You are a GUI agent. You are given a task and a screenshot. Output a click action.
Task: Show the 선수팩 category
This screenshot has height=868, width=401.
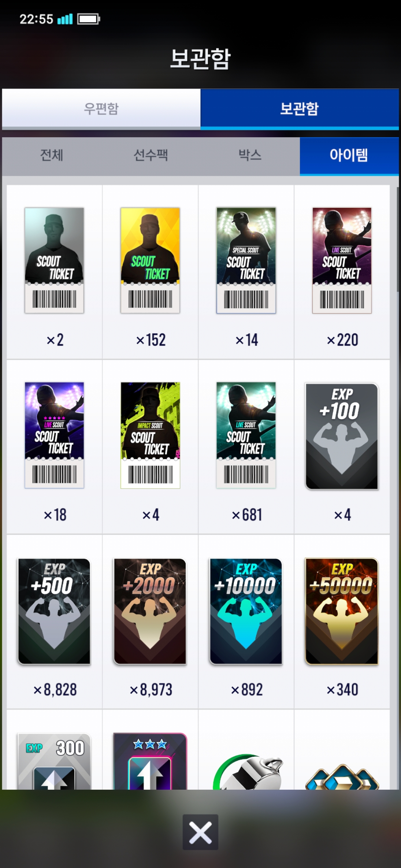coord(151,155)
